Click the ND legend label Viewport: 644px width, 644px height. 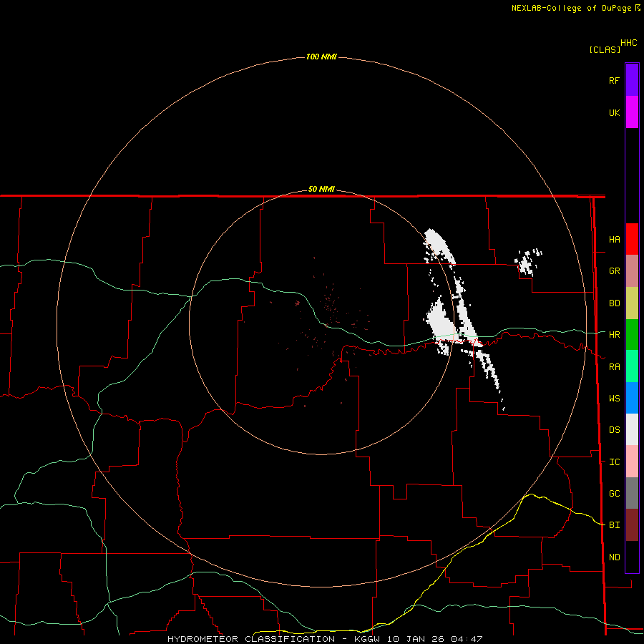614,557
